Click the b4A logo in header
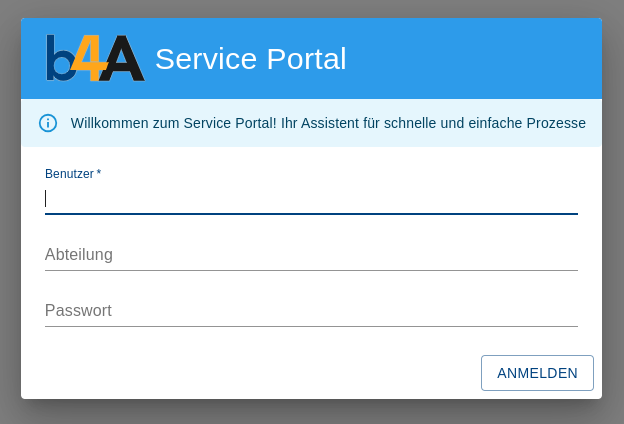 (95, 58)
